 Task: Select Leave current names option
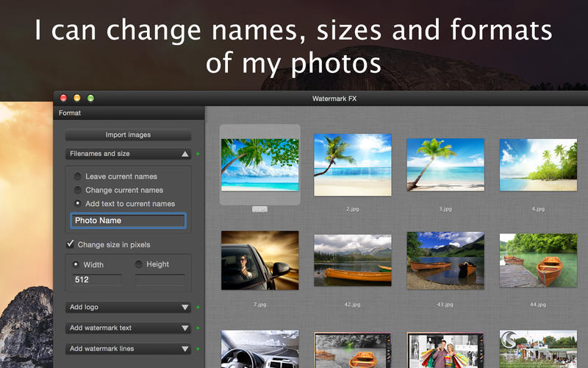coord(78,176)
